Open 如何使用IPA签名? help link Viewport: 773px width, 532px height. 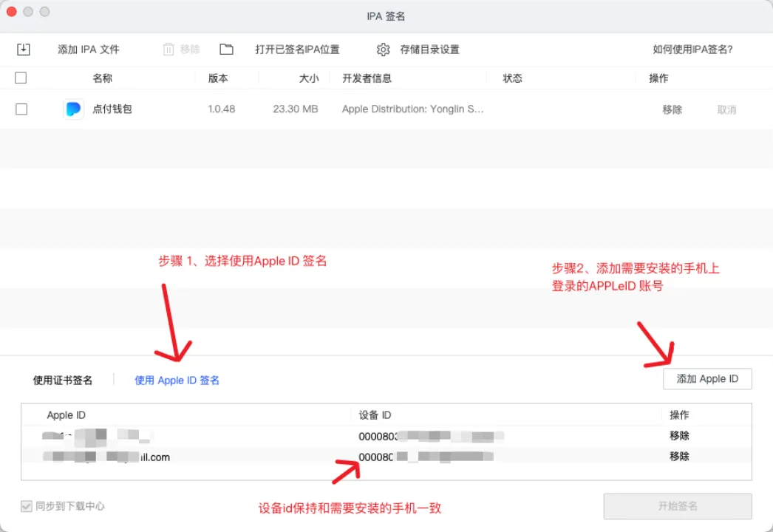[x=692, y=50]
